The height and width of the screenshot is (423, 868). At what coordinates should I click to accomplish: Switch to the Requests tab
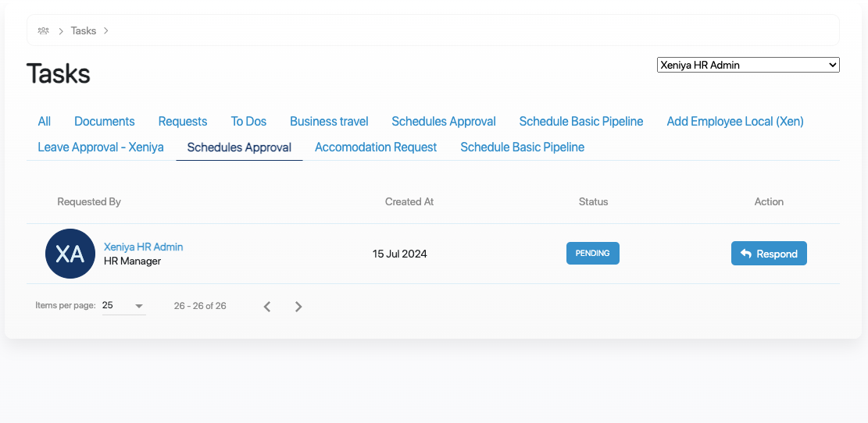coord(183,121)
